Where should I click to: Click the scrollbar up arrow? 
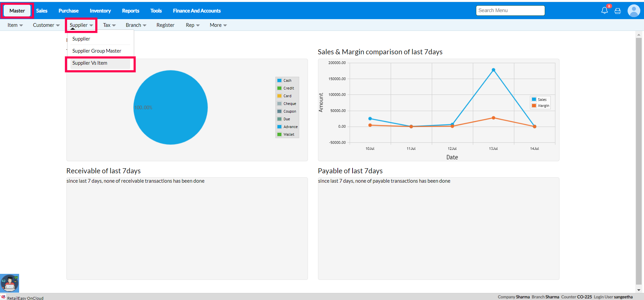(x=639, y=35)
